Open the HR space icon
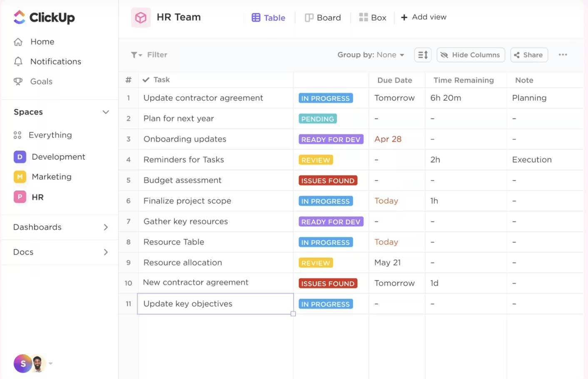This screenshot has height=379, width=588. [x=20, y=197]
